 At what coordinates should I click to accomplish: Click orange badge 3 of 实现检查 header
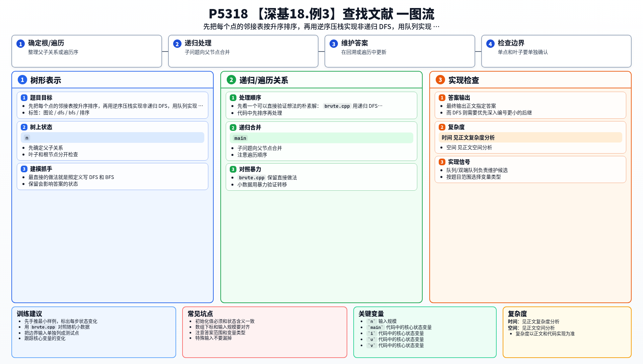[440, 80]
